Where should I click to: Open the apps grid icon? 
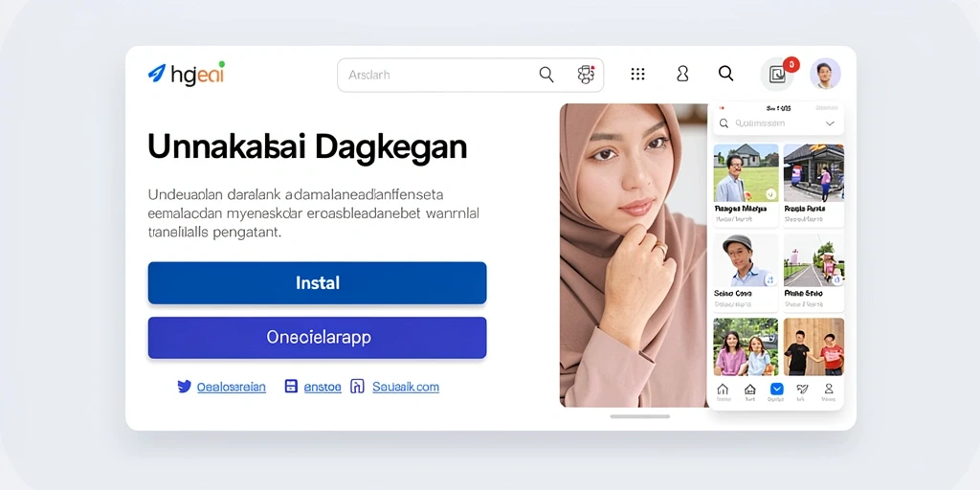pyautogui.click(x=637, y=75)
